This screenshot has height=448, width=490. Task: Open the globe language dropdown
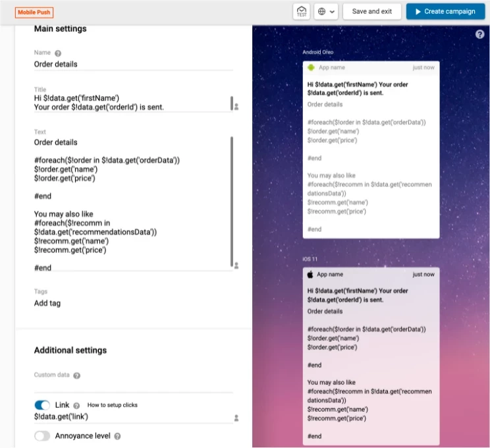(326, 11)
